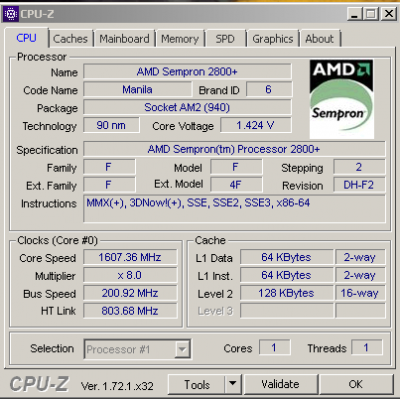Open the Mainboard tab

(x=124, y=39)
